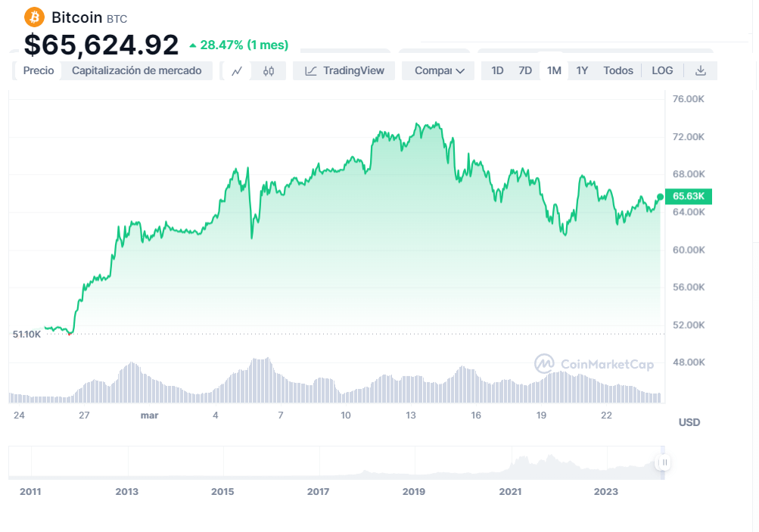Click 2019 on the overview timeline

[x=414, y=492]
